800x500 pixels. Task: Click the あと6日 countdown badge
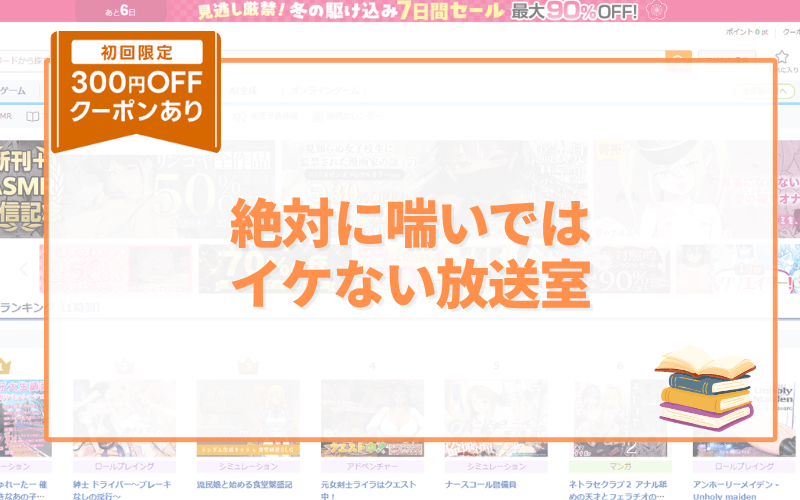[x=120, y=11]
